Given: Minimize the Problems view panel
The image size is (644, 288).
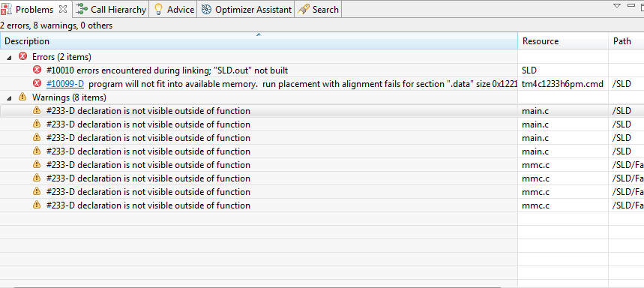Looking at the screenshot, I should click(631, 5).
